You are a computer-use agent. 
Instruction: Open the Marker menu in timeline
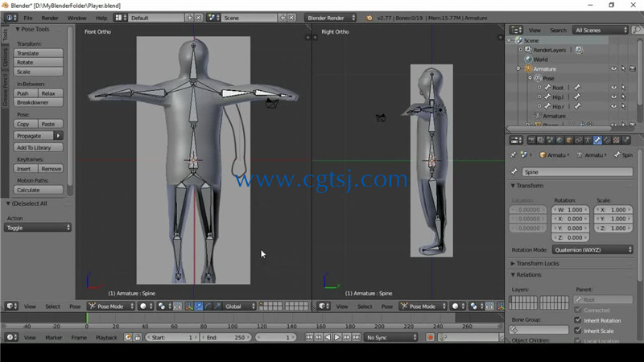click(x=53, y=337)
